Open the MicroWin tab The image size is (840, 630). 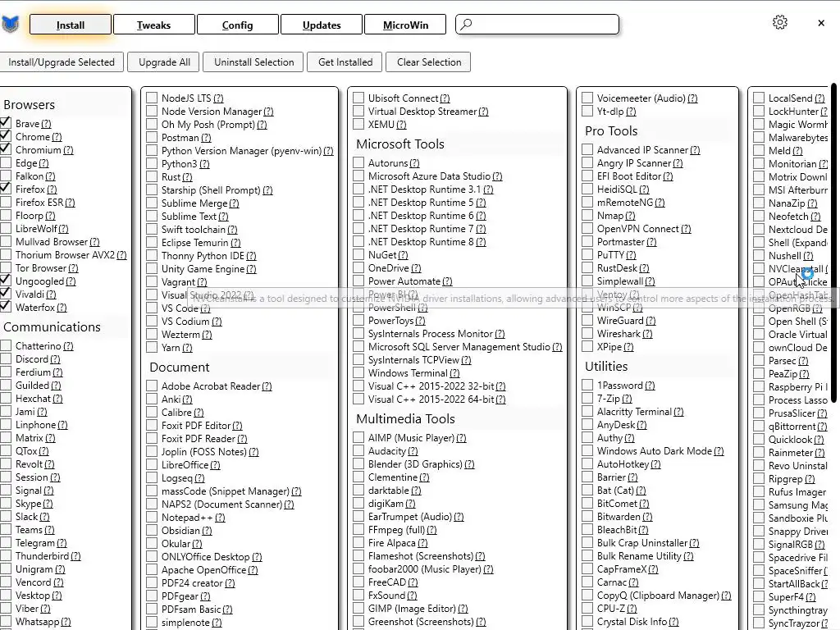(x=405, y=25)
